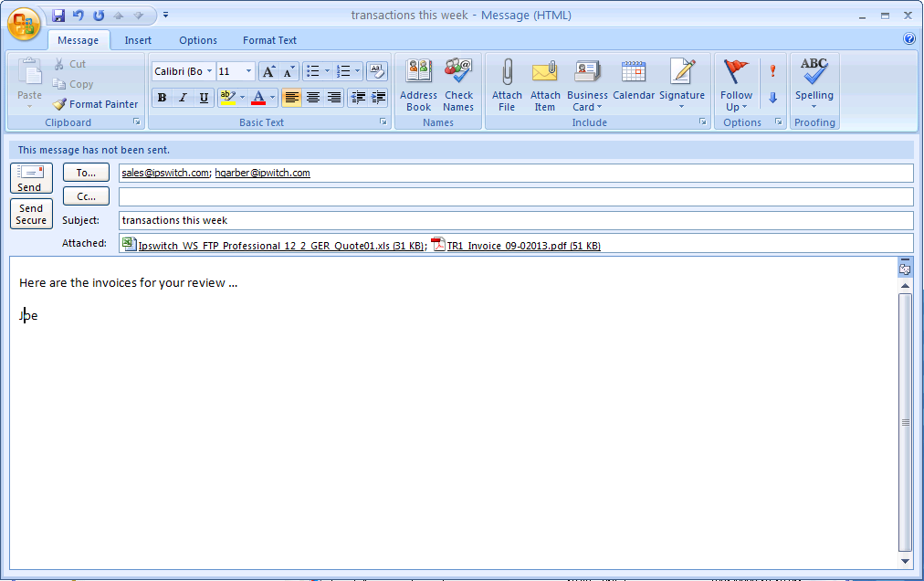This screenshot has width=924, height=581.
Task: Click inside the Subject field
Action: click(365, 219)
